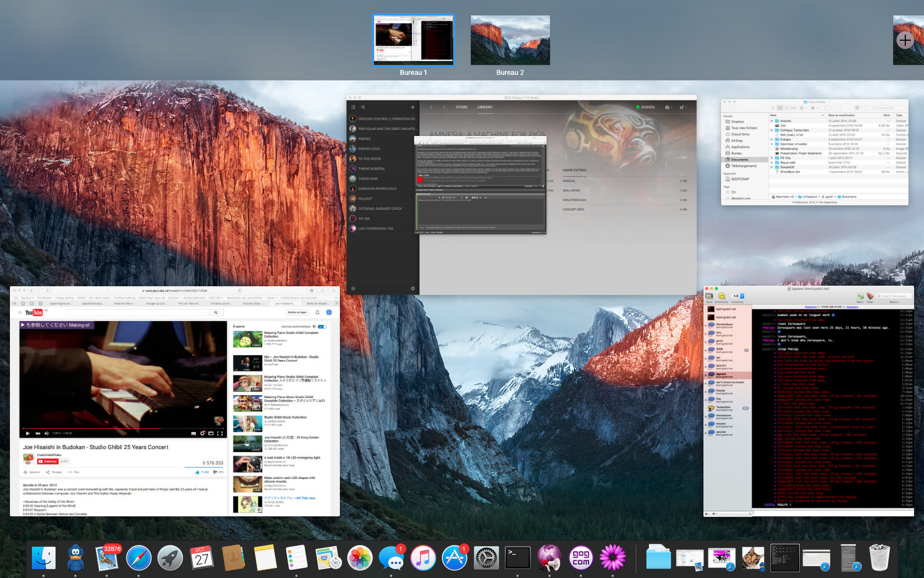Click the Mettre en ligne upload button
Viewport: 924px width, 578px height.
(x=297, y=312)
